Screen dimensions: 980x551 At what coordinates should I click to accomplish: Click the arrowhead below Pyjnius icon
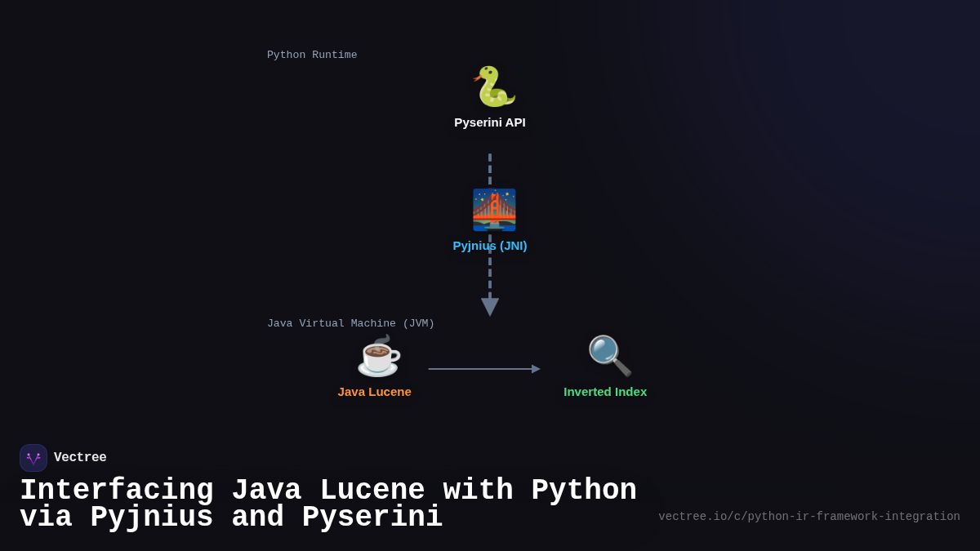[x=490, y=305]
